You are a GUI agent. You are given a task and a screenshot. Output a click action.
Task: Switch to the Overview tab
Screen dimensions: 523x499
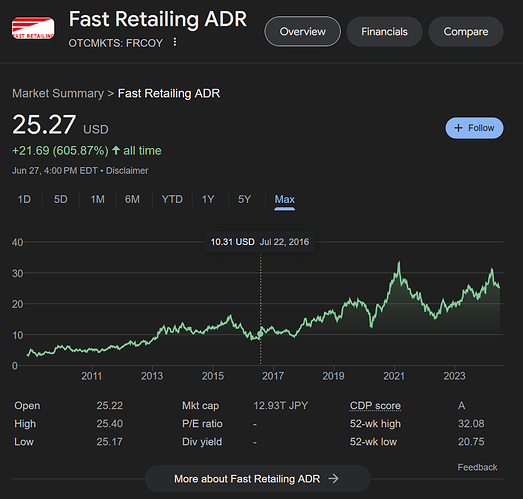[x=303, y=32]
